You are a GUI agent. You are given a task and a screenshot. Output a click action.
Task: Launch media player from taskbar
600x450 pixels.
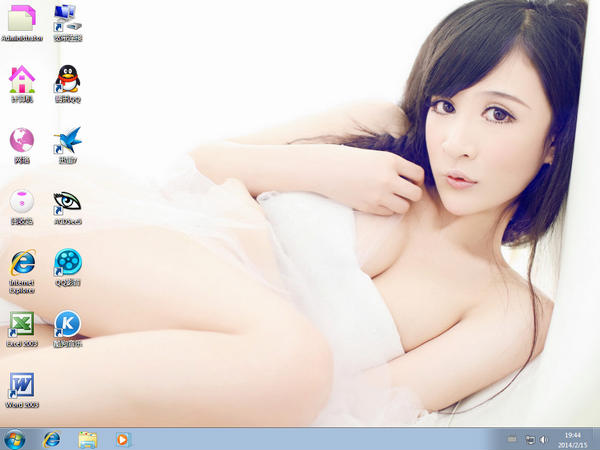coord(123,439)
